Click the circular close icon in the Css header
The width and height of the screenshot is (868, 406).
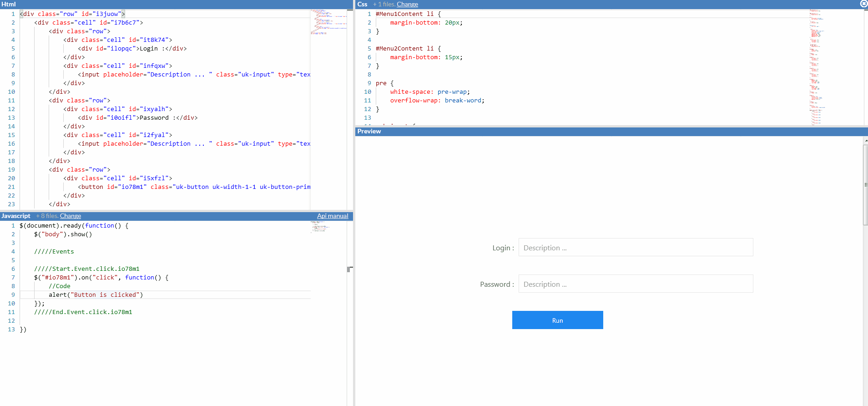tap(863, 4)
